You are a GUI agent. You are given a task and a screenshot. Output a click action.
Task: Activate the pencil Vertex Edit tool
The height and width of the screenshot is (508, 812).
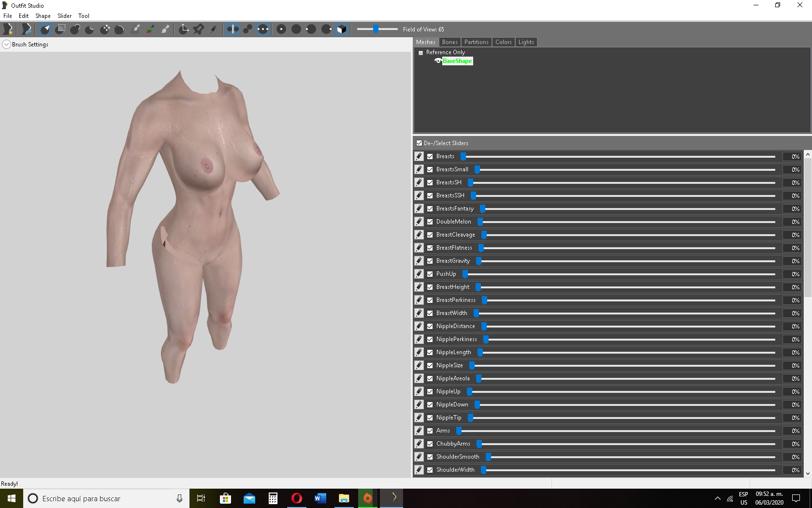point(213,29)
